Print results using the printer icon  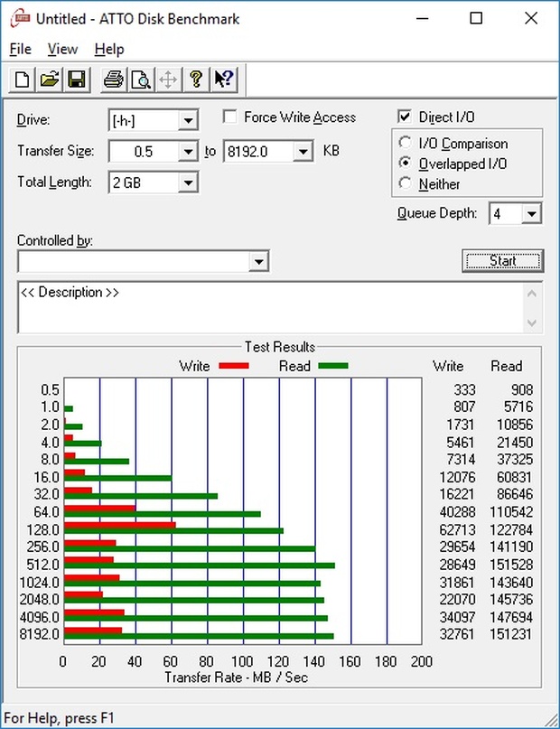click(x=114, y=79)
